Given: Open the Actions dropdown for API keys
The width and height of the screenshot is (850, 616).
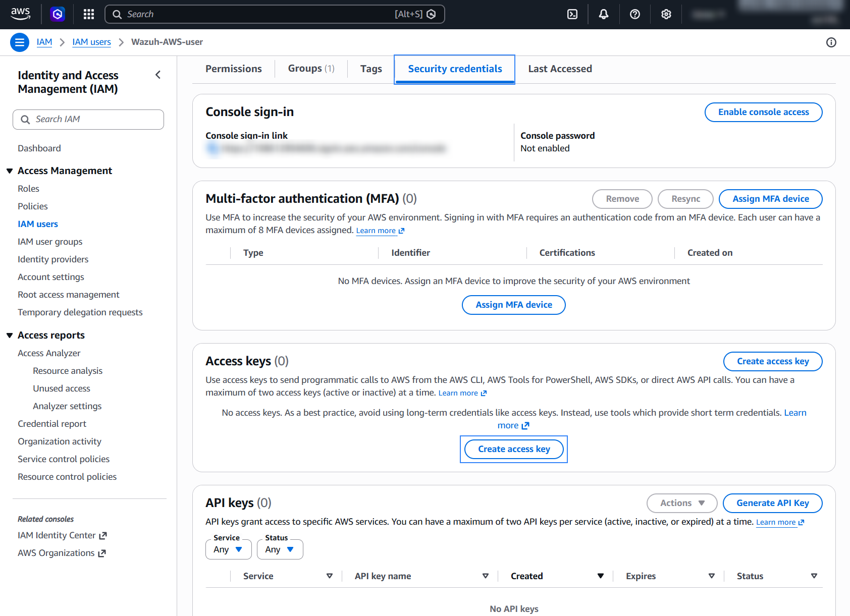Looking at the screenshot, I should tap(682, 503).
